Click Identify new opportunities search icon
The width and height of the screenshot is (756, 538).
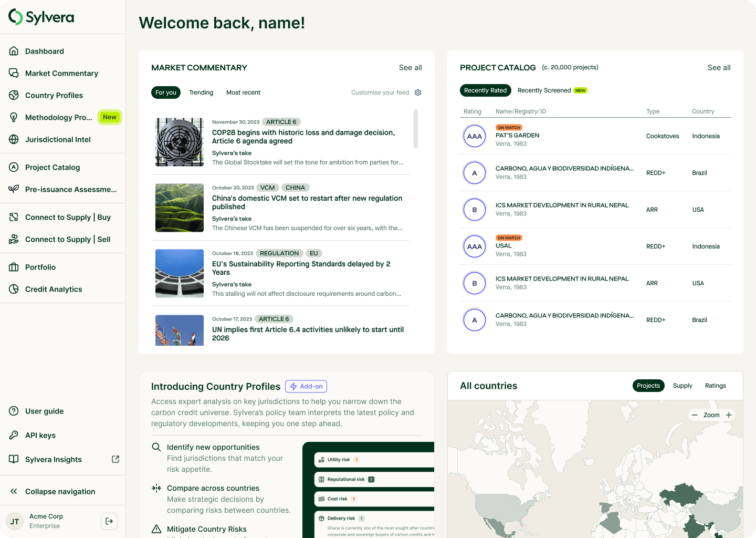point(156,447)
